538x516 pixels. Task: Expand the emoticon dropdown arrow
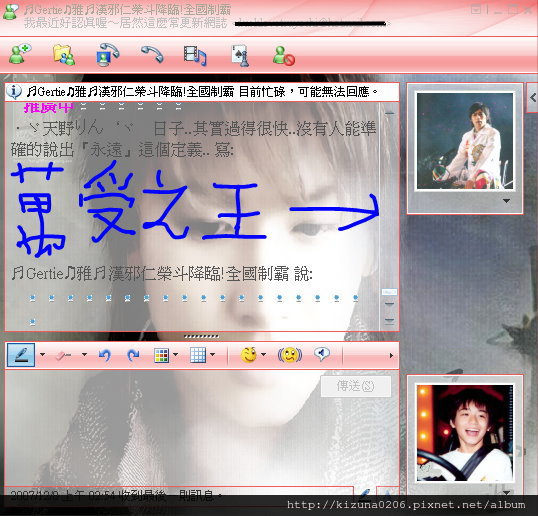pyautogui.click(x=264, y=354)
